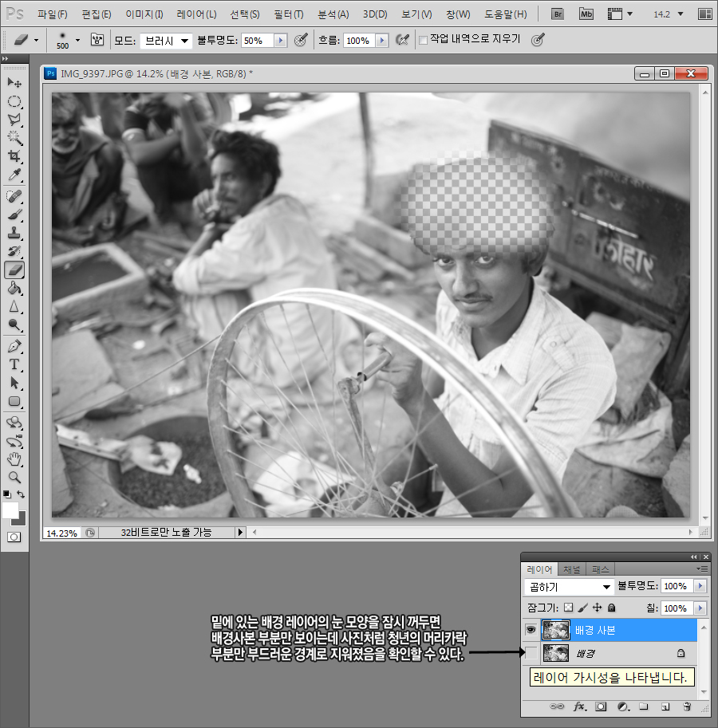Toggle tablet pressure for opacity

(x=301, y=40)
